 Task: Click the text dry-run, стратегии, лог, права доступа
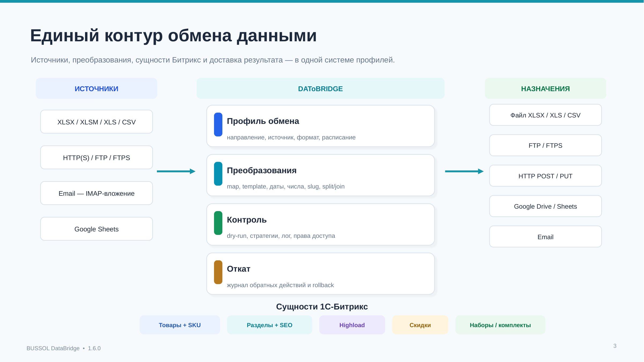[281, 236]
